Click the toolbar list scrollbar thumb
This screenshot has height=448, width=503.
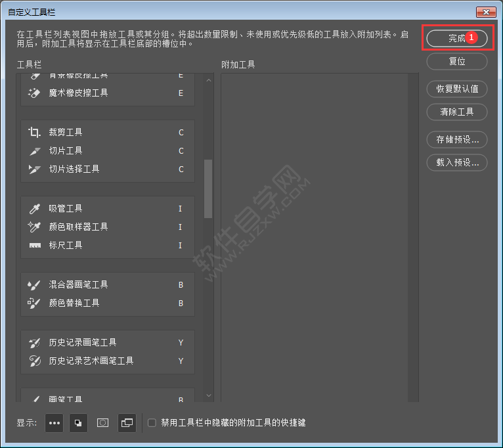pyautogui.click(x=208, y=189)
